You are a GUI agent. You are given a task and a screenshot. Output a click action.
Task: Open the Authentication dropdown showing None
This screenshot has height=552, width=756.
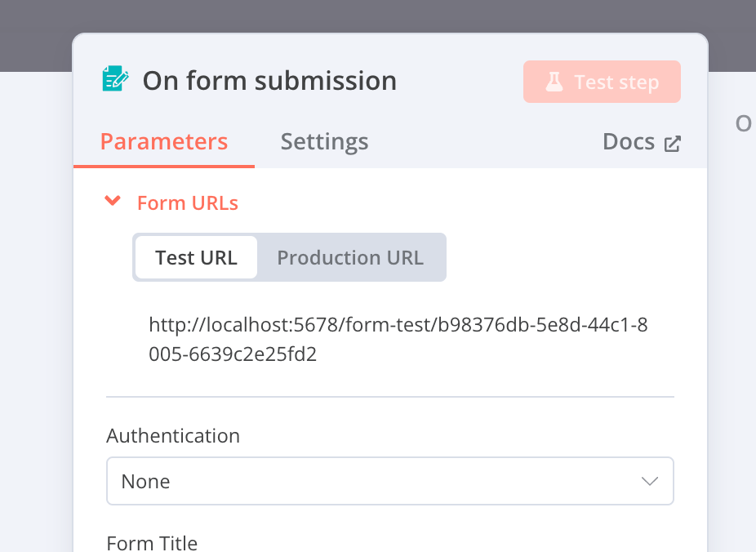point(389,481)
